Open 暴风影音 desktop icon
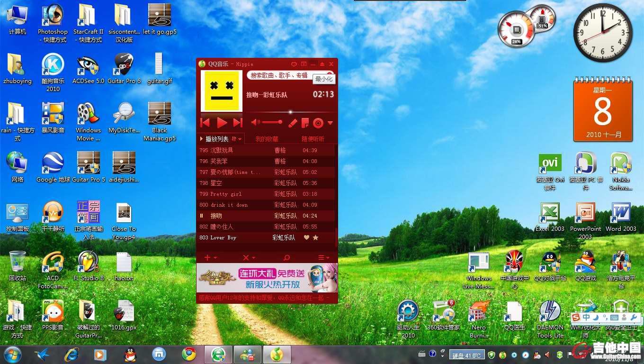 click(53, 118)
